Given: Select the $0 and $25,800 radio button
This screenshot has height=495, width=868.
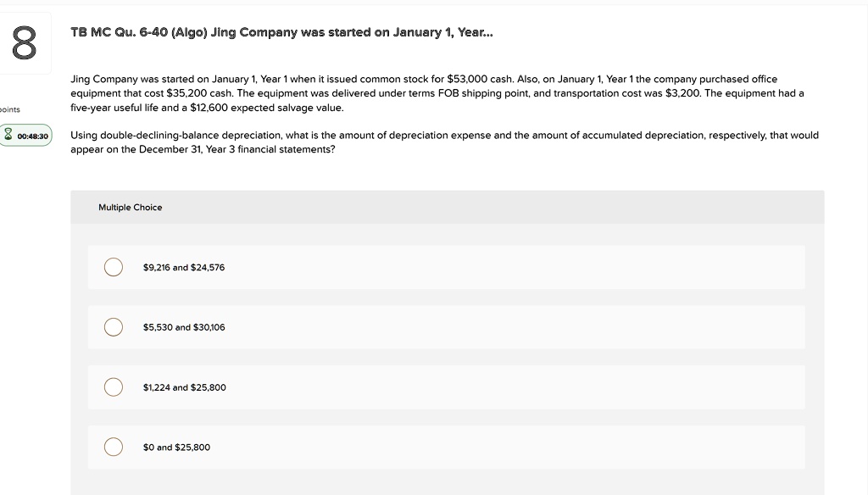Looking at the screenshot, I should point(114,447).
